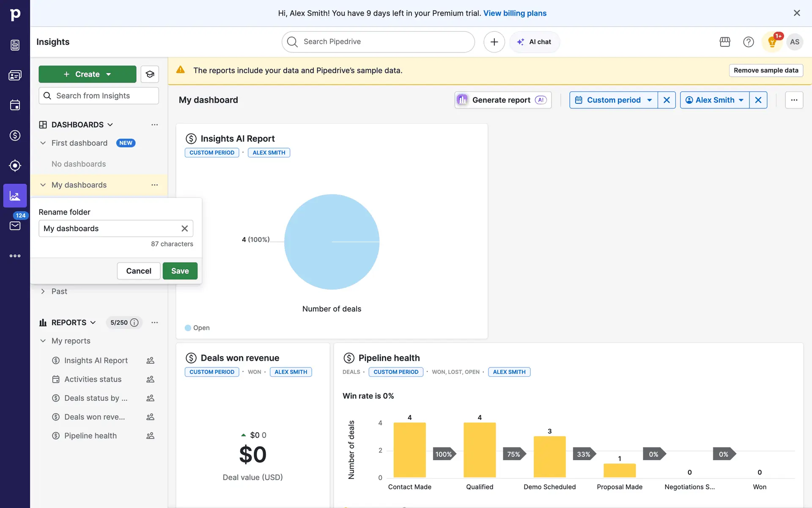Viewport: 812px width, 508px height.
Task: Expand the Past folder
Action: tap(43, 291)
